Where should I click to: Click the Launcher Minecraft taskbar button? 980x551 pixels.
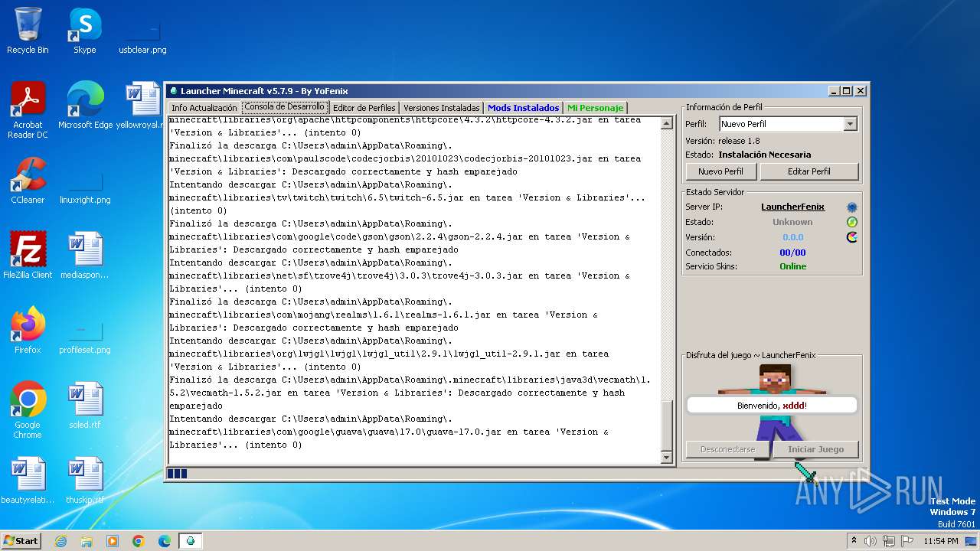coord(191,541)
